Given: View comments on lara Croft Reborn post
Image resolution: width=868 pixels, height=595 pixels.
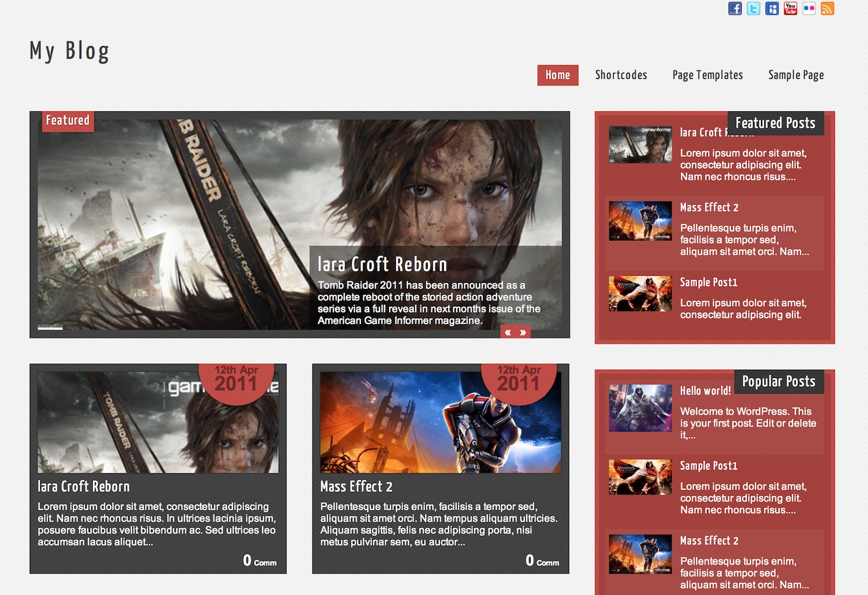Looking at the screenshot, I should [x=260, y=561].
